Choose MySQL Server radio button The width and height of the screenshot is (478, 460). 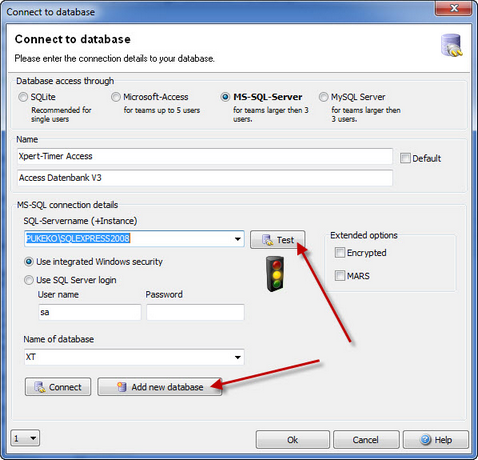tap(323, 97)
